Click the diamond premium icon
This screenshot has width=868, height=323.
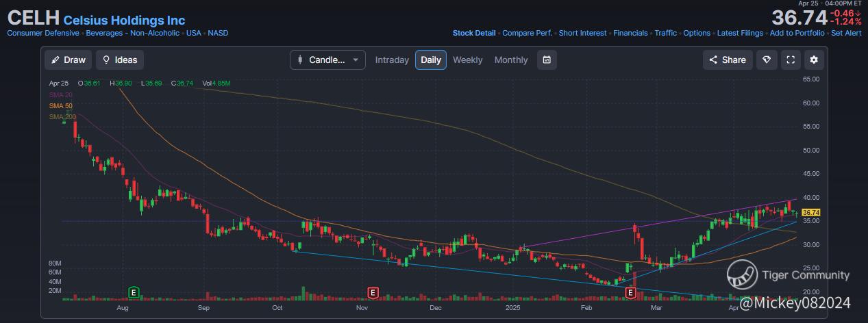point(767,60)
